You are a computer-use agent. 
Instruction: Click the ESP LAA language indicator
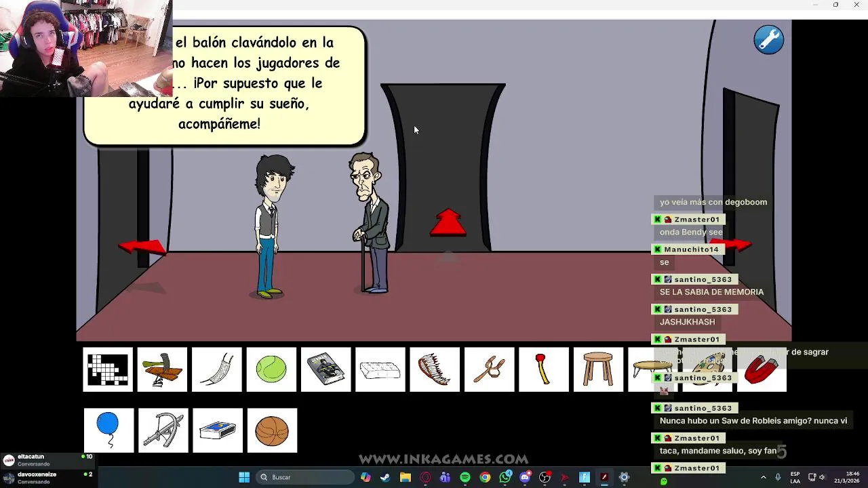pyautogui.click(x=795, y=477)
